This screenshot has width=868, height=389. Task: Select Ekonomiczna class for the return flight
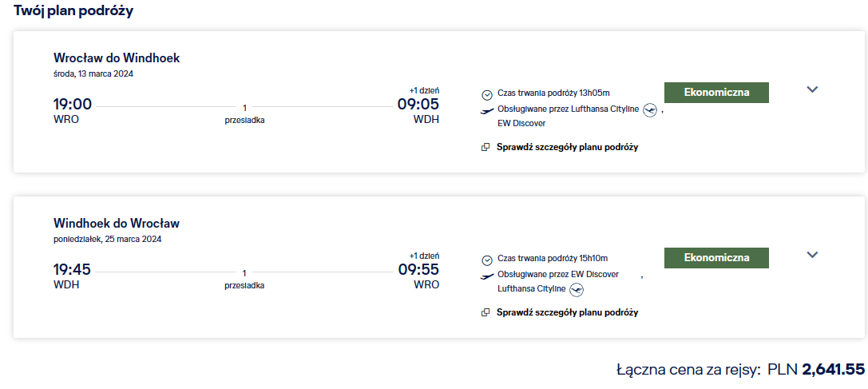click(716, 258)
